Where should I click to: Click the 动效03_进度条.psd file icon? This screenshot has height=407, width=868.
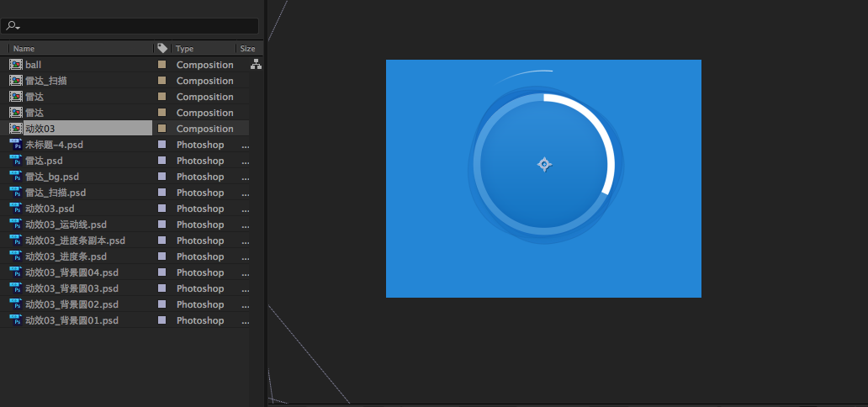click(15, 256)
